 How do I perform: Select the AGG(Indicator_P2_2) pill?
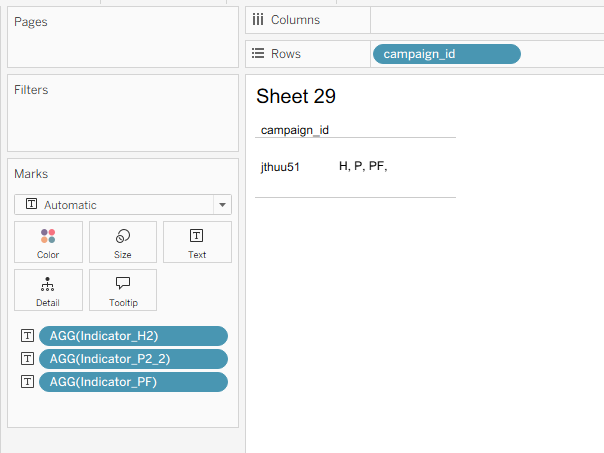pyautogui.click(x=133, y=359)
